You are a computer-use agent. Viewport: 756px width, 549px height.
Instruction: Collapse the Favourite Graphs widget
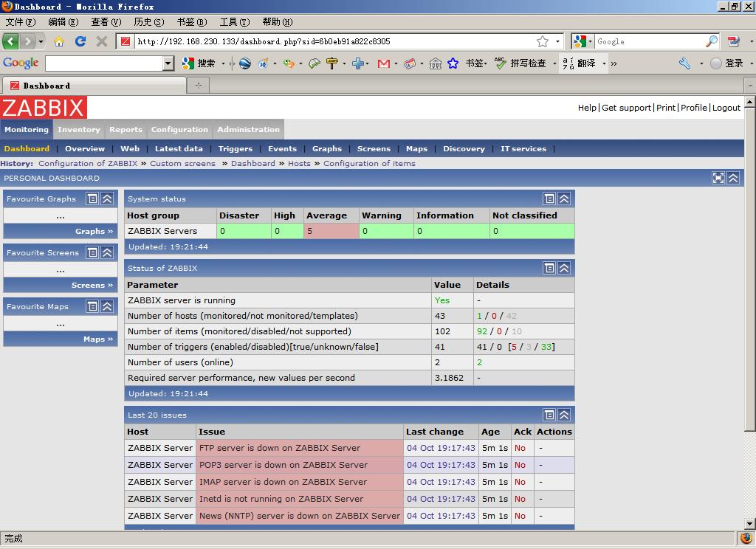pos(107,198)
